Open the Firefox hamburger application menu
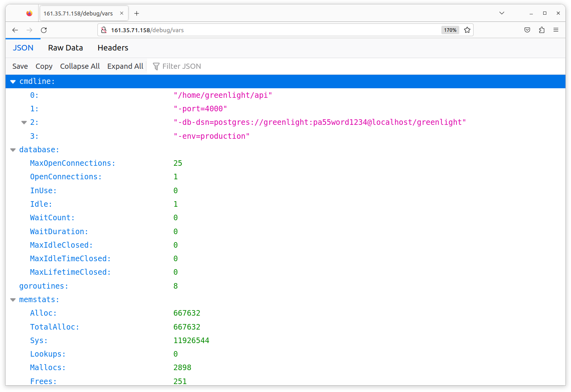Image resolution: width=571 pixels, height=392 pixels. (x=556, y=30)
